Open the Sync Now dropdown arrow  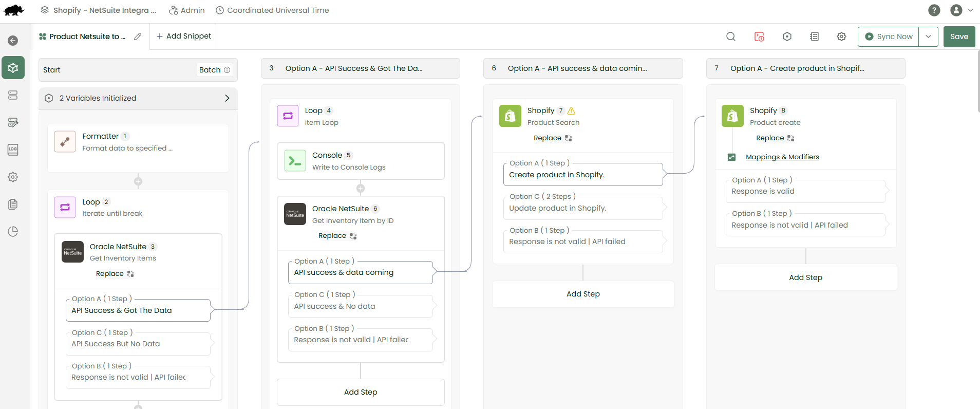[928, 36]
